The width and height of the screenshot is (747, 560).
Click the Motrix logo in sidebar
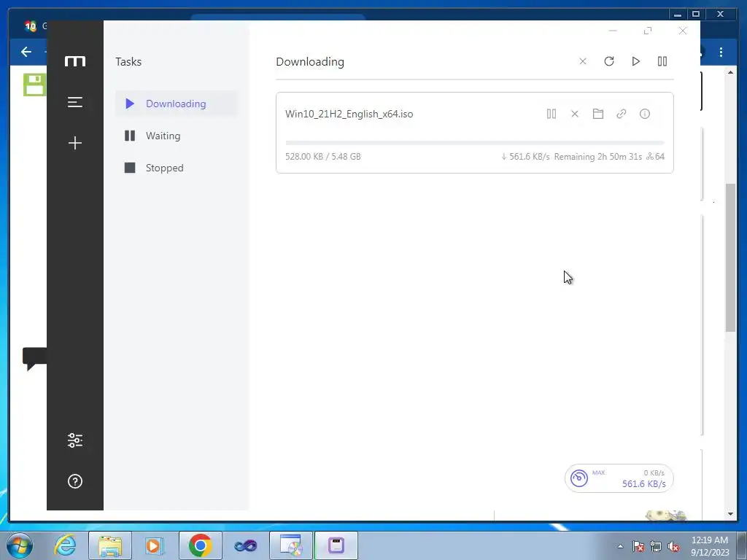tap(75, 61)
